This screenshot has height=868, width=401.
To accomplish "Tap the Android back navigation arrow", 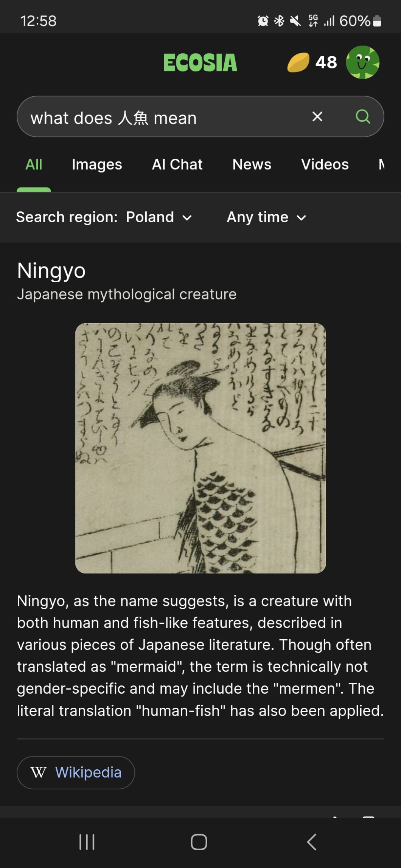I will (x=311, y=842).
